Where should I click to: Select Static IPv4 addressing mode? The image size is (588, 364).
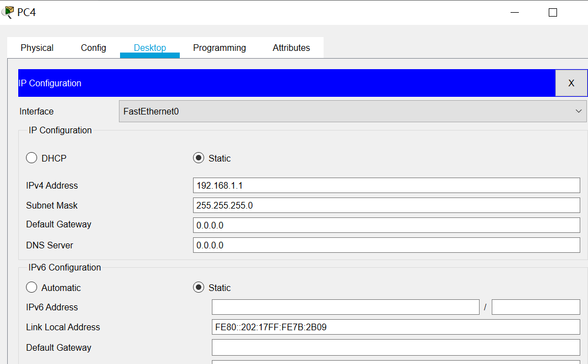pos(198,158)
